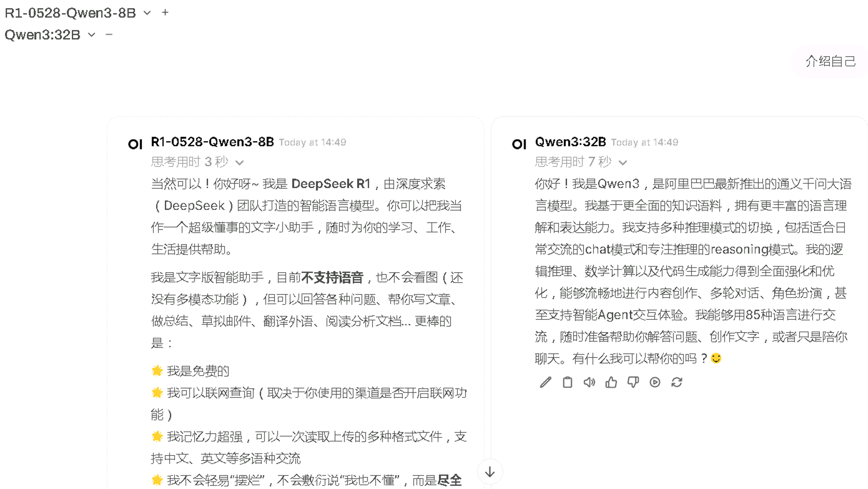The image size is (868, 489).
Task: Click the OI avatar beside Qwen3:32B response
Action: (519, 144)
